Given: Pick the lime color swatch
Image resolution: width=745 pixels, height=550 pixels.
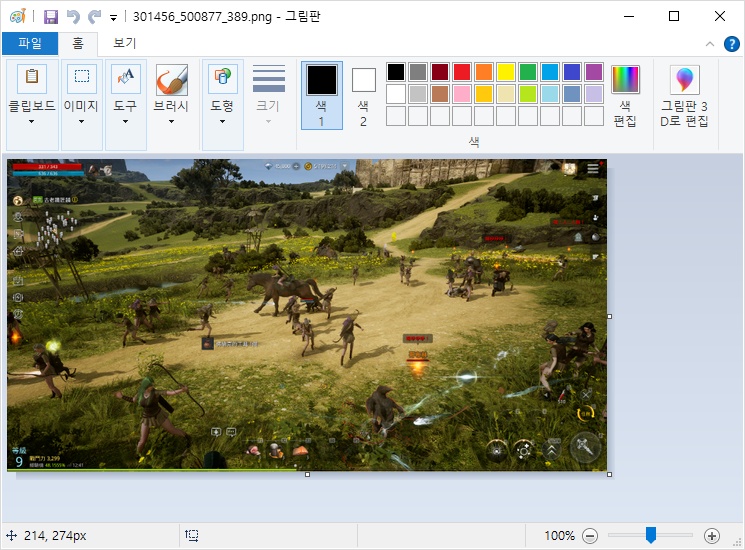Looking at the screenshot, I should point(528,94).
